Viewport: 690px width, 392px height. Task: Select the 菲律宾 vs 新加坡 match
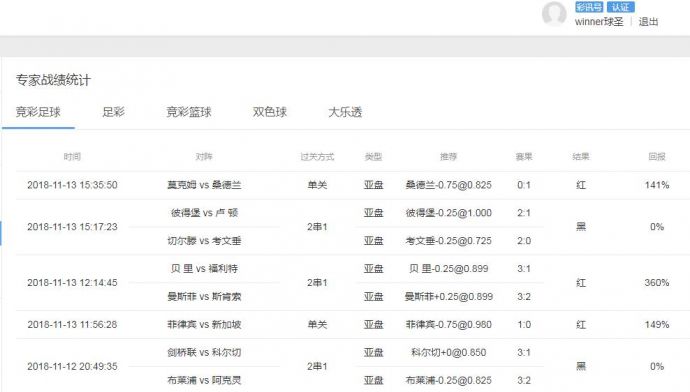pyautogui.click(x=204, y=325)
